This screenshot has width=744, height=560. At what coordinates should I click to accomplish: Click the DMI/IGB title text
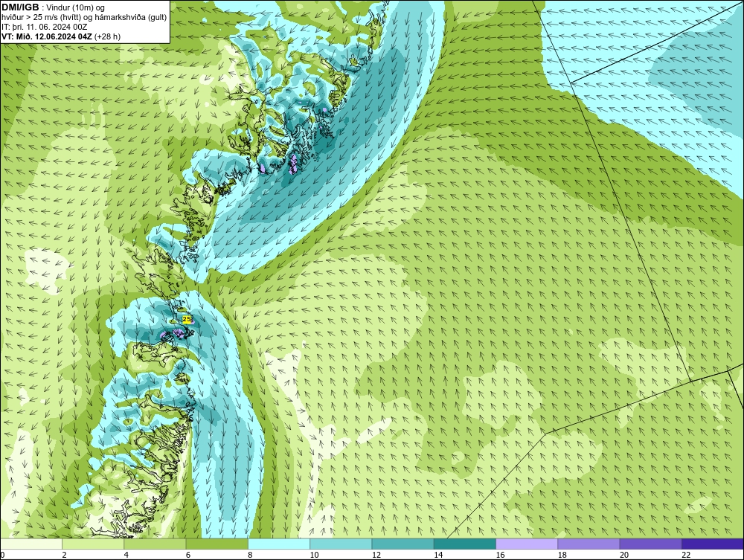(x=20, y=7)
